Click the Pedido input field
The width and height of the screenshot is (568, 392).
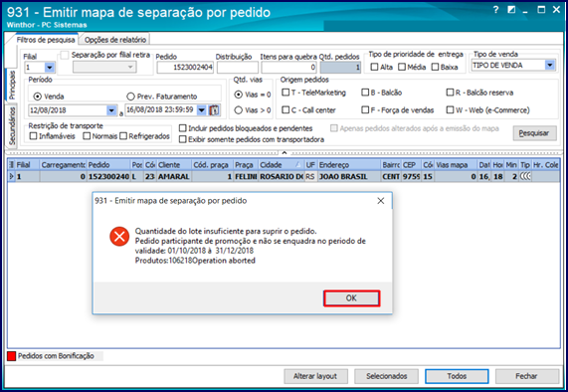[185, 68]
